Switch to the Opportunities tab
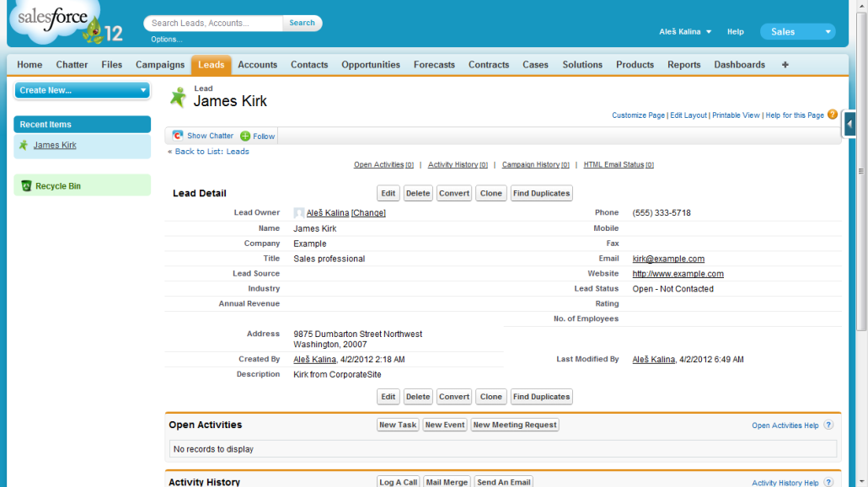Viewport: 868px width, 487px height. [371, 65]
